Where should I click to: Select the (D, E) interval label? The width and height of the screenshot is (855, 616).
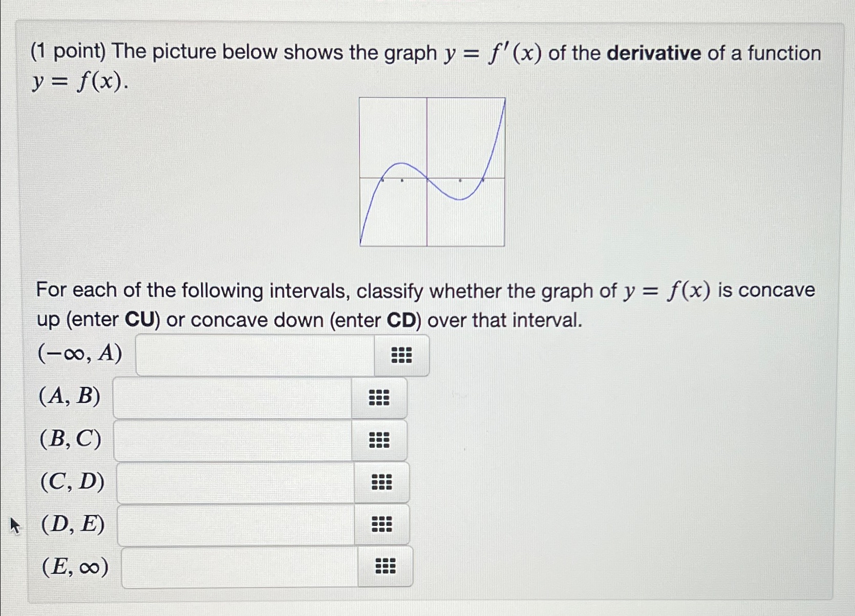coord(72,523)
